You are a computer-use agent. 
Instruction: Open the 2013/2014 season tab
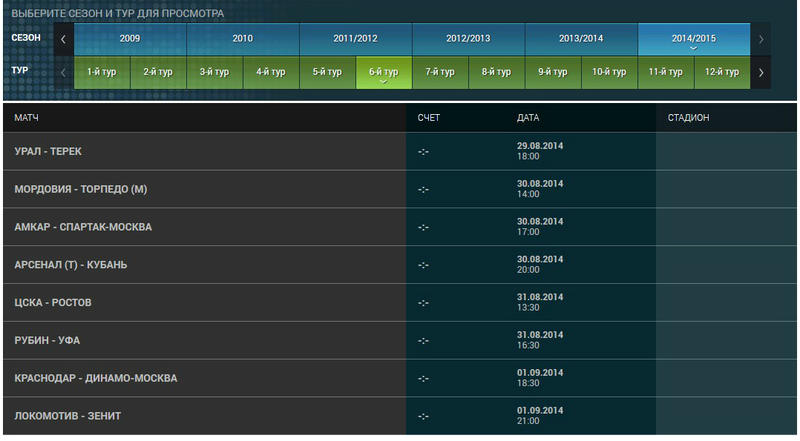pos(581,39)
